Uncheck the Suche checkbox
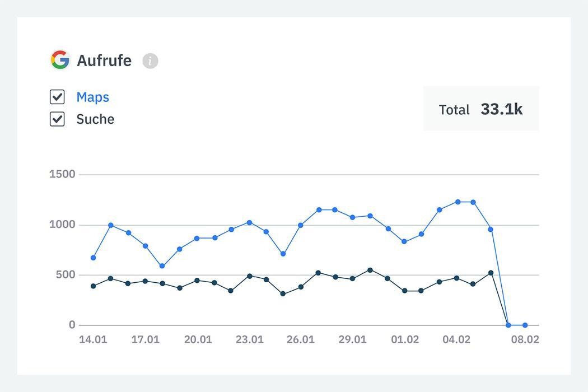The width and height of the screenshot is (588, 392). tap(58, 119)
